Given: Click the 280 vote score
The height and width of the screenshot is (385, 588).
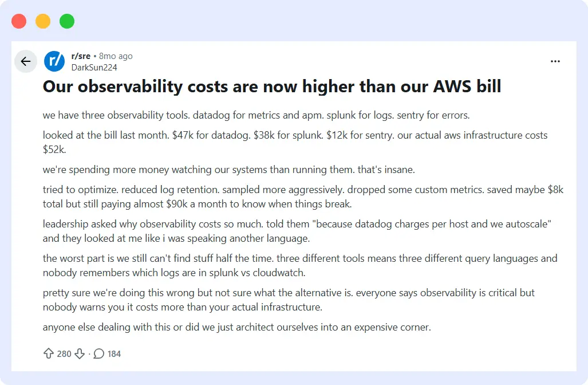Looking at the screenshot, I should click(64, 354).
